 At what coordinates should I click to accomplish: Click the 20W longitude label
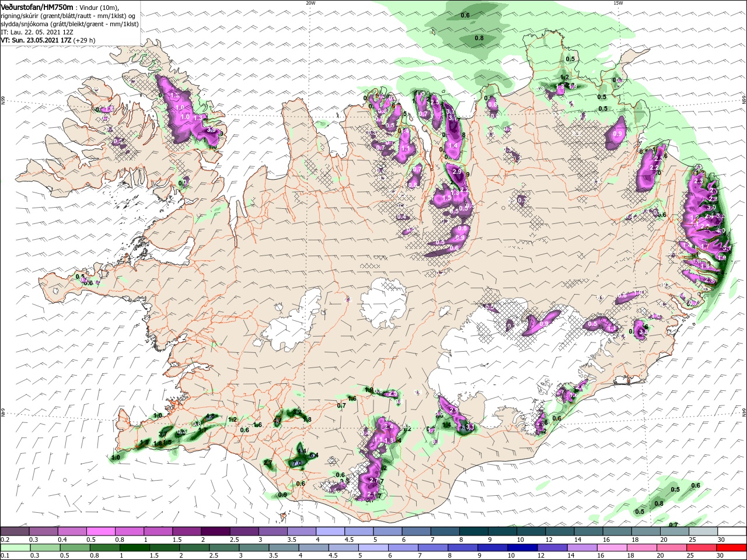click(x=310, y=3)
